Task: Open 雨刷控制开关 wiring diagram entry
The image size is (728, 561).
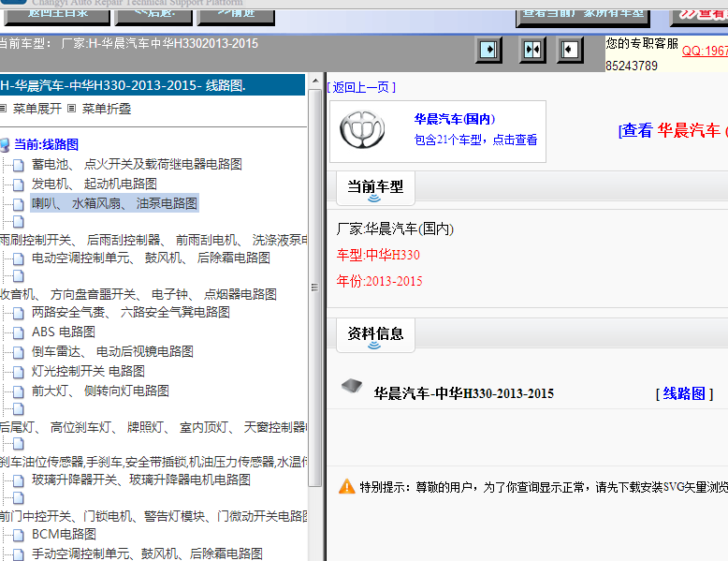Action: [x=153, y=240]
